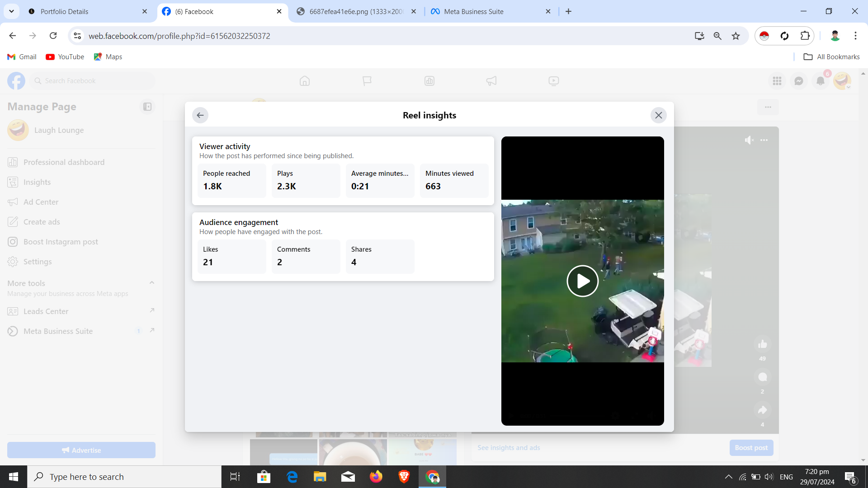This screenshot has height=488, width=868.
Task: Open the Pages flag icon
Action: click(x=367, y=81)
